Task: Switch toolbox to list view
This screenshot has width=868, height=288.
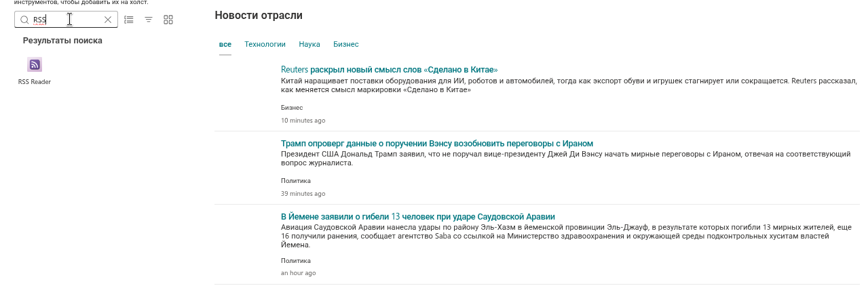Action: pyautogui.click(x=129, y=20)
